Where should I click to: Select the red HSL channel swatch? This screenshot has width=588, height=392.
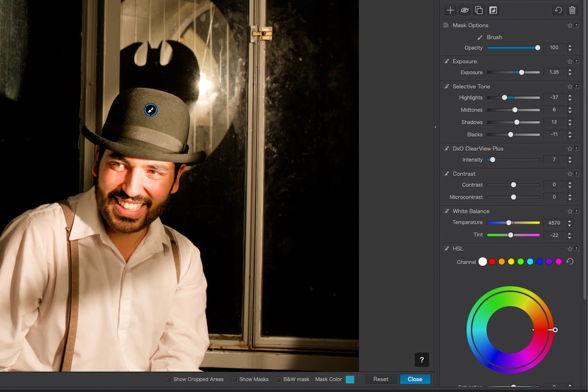pyautogui.click(x=492, y=262)
